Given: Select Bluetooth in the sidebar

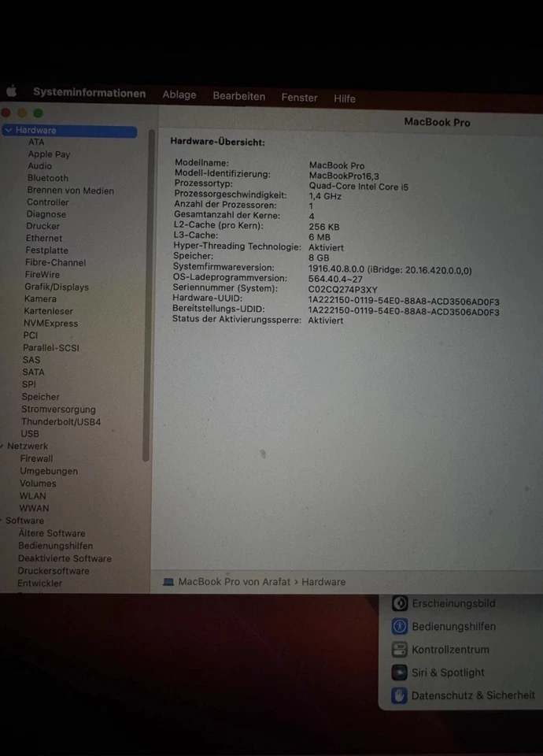Looking at the screenshot, I should [48, 178].
